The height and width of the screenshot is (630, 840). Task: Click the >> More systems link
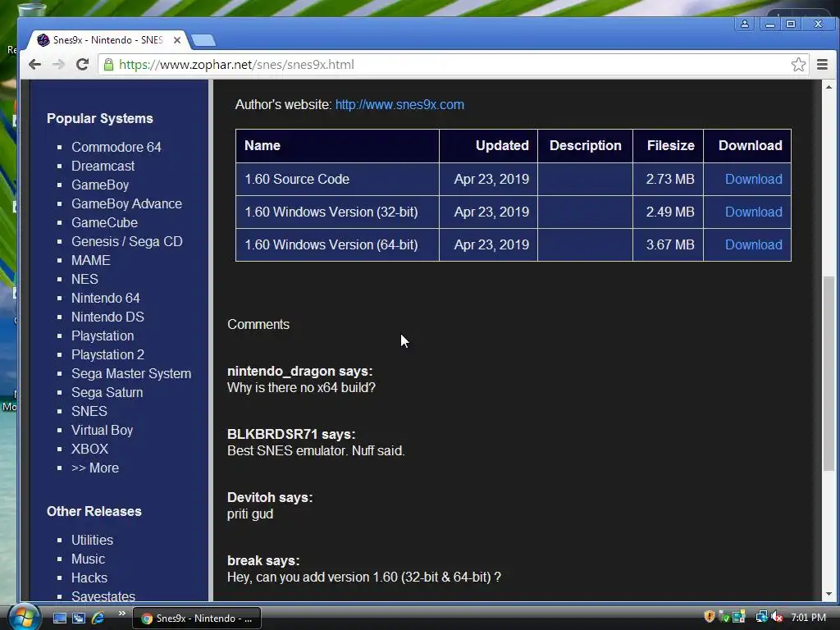click(x=95, y=468)
